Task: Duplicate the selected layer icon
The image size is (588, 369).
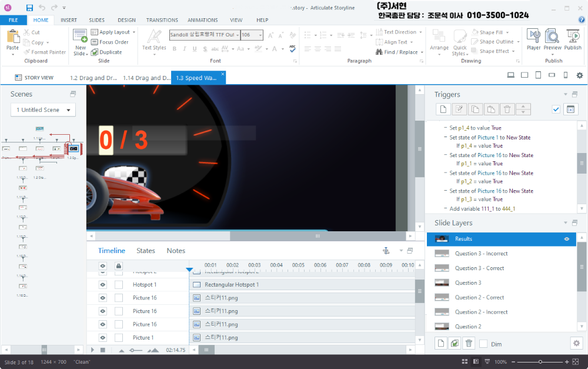Action: [x=455, y=344]
